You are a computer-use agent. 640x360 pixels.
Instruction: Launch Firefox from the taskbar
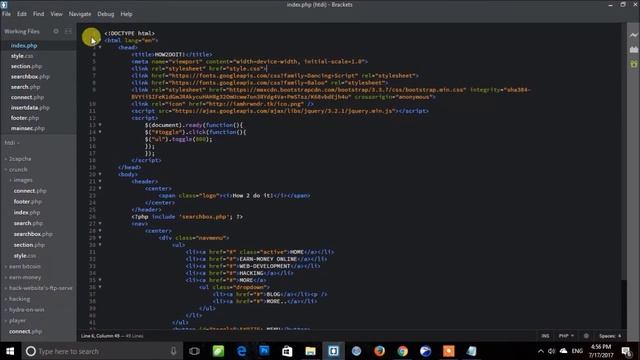[x=379, y=351]
